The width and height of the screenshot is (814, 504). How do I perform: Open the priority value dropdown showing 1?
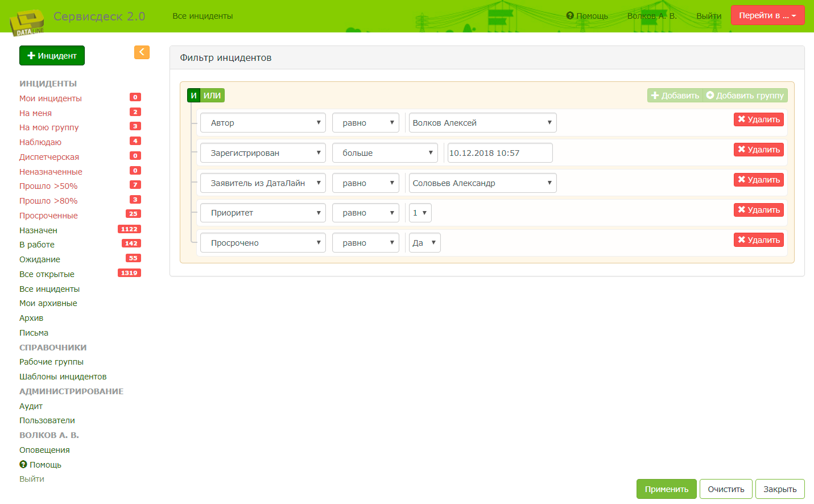pos(420,213)
